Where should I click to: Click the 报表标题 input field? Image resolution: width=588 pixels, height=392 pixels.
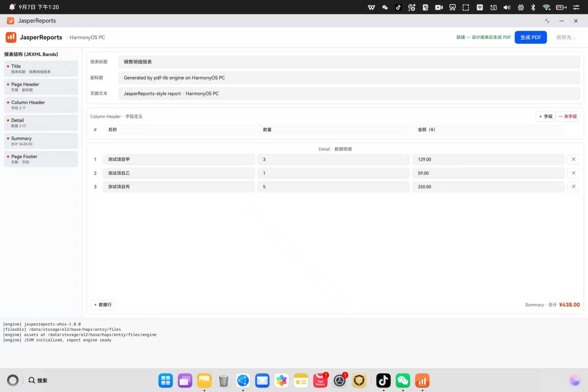pyautogui.click(x=349, y=62)
